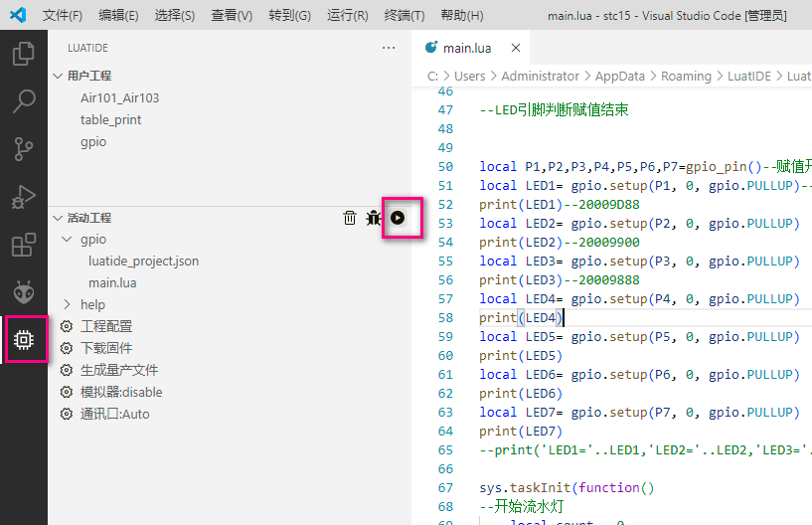
Task: Open the Explorer view in activity bar
Action: point(23,54)
